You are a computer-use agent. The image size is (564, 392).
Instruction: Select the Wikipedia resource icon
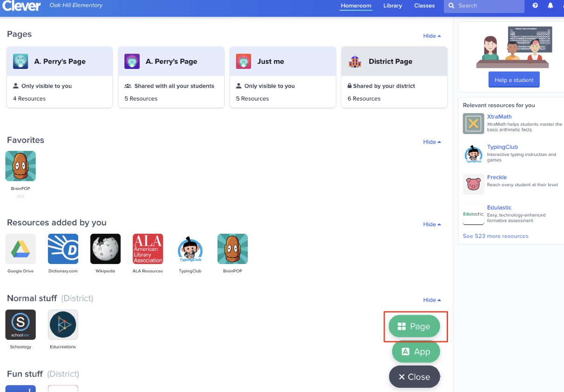point(105,249)
